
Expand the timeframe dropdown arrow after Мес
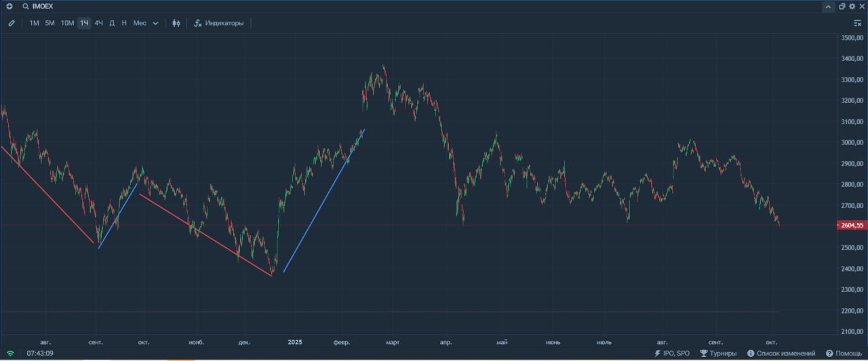[x=155, y=23]
